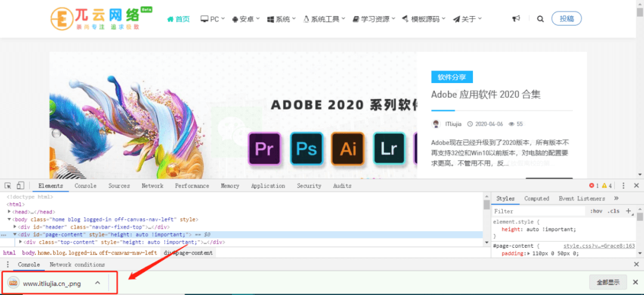Open the 首页 home link
Image resolution: width=644 pixels, height=295 pixels.
[x=179, y=19]
